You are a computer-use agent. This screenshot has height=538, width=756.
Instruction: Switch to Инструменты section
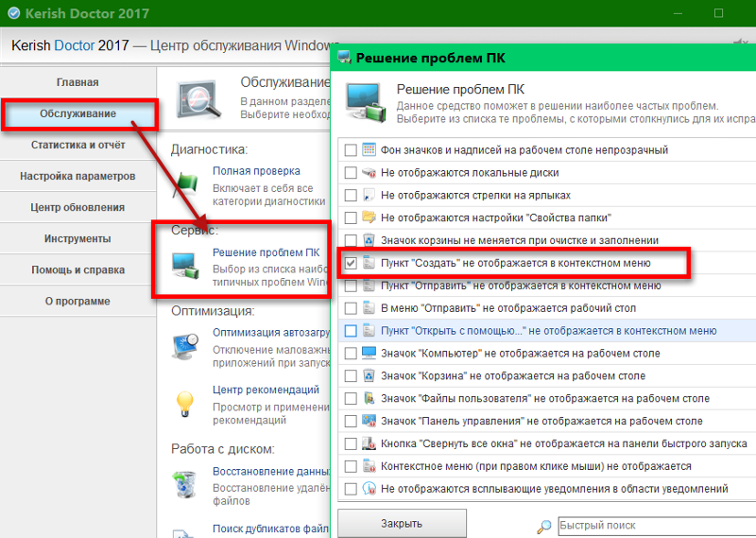click(x=77, y=239)
